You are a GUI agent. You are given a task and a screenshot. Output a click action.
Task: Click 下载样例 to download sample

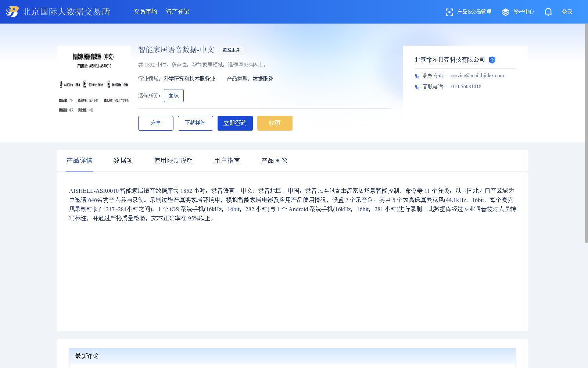[x=195, y=123]
